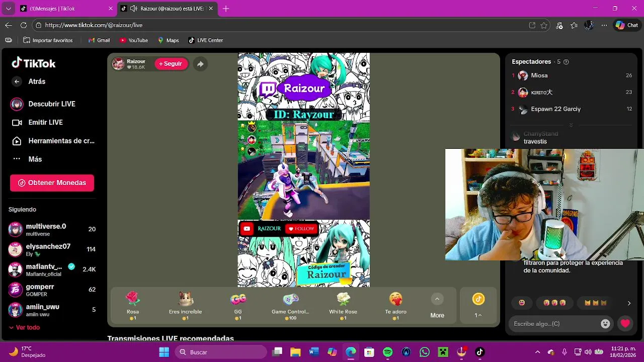Open gomperr live channel

tap(52, 290)
